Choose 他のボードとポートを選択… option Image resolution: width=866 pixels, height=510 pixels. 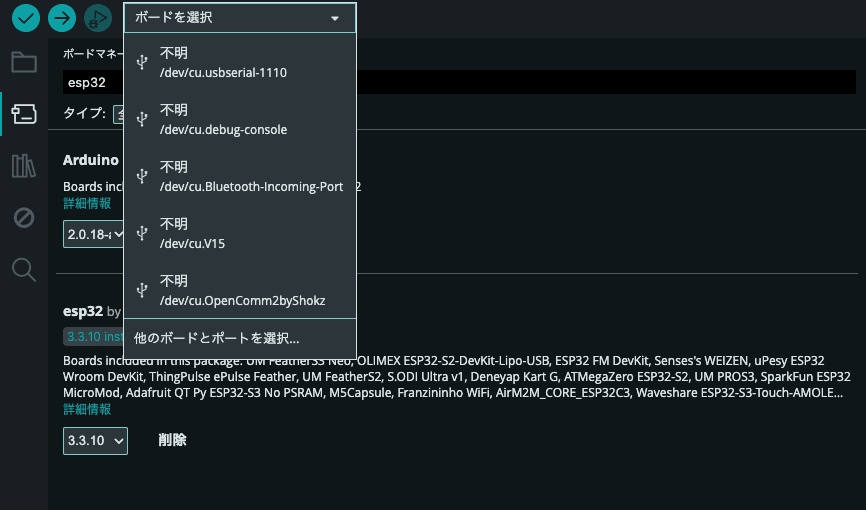pyautogui.click(x=240, y=338)
